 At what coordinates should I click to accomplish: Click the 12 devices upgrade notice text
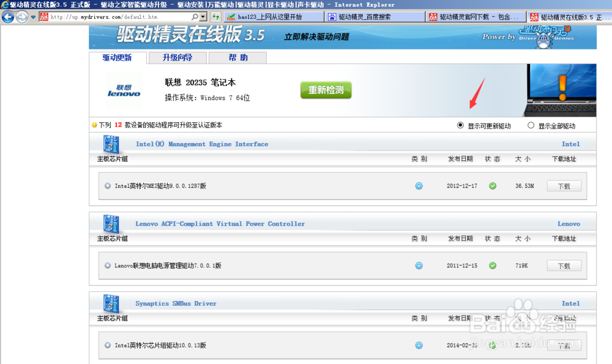coord(160,125)
